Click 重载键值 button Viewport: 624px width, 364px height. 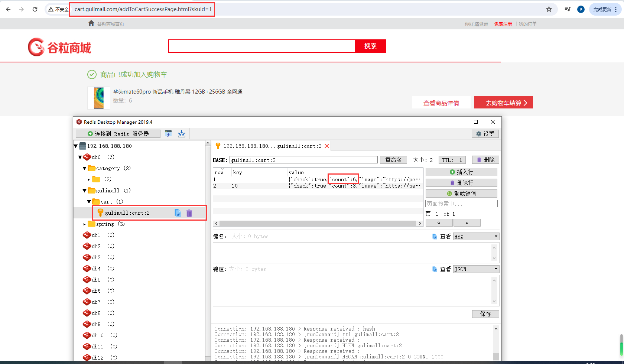click(x=461, y=194)
